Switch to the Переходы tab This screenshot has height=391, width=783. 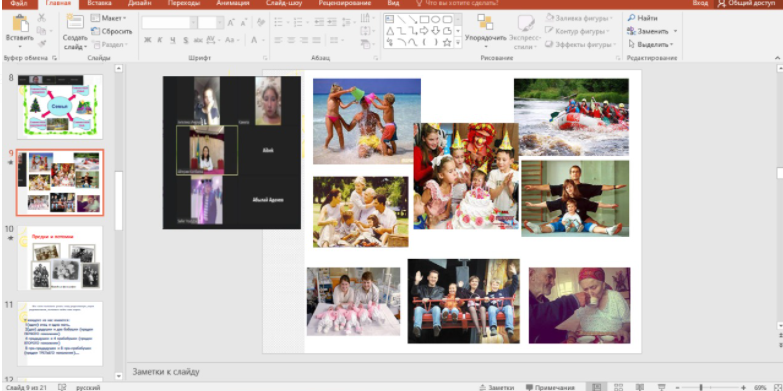click(183, 3)
